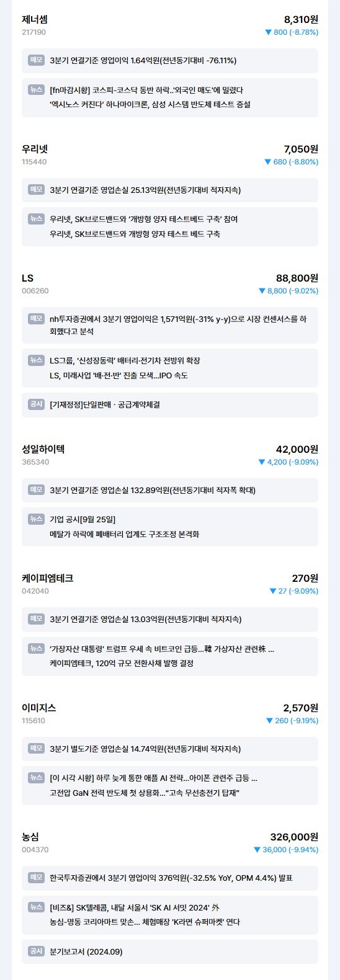Open the 제너셈 stock title
The height and width of the screenshot is (980, 340).
pos(35,19)
